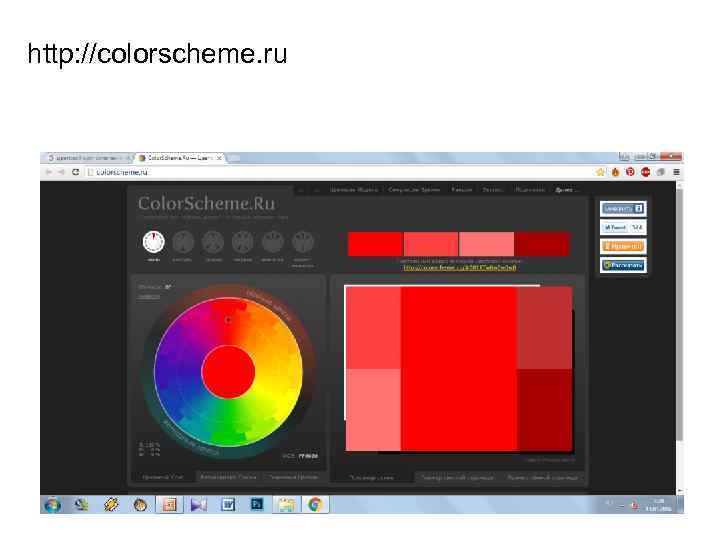Click the red center of the color wheel
This screenshot has height=540, width=720.
click(228, 371)
